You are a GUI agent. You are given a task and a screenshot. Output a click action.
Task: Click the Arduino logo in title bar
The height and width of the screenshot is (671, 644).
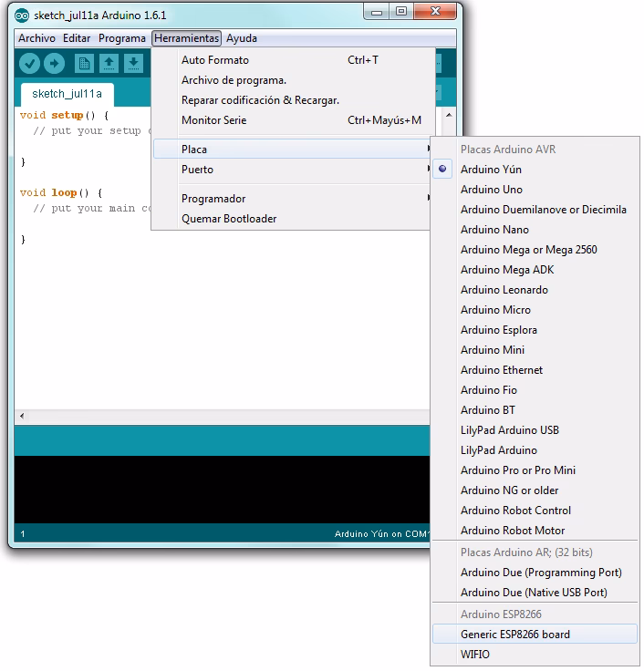tap(22, 15)
